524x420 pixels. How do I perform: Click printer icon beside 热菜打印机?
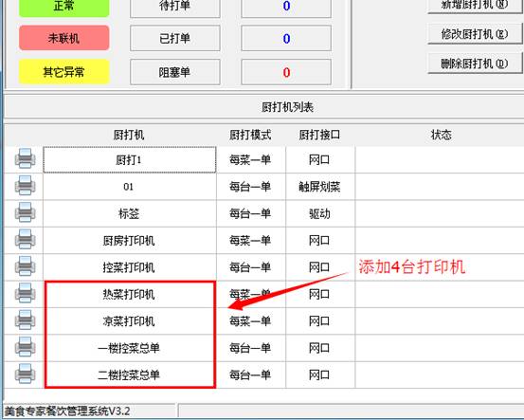(x=25, y=293)
